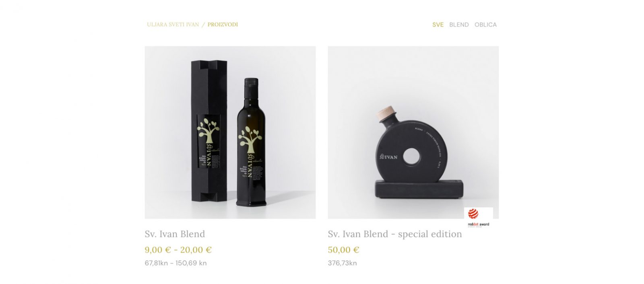
Task: Open the Sv. Ivan Blend product title
Action: 175,234
